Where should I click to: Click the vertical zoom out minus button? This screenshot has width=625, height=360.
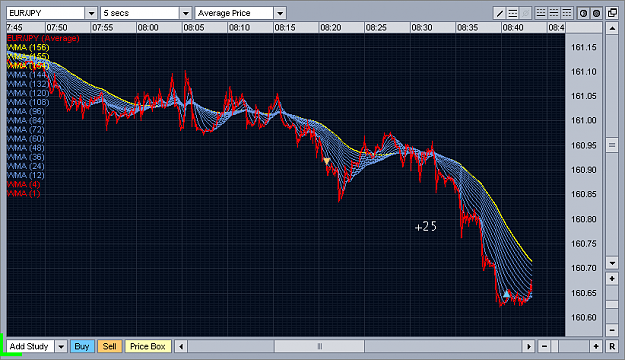(x=612, y=330)
